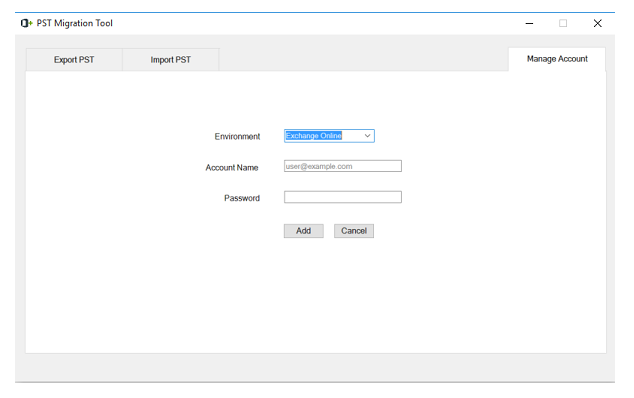
Task: Switch to the Import PST tab
Action: [171, 60]
